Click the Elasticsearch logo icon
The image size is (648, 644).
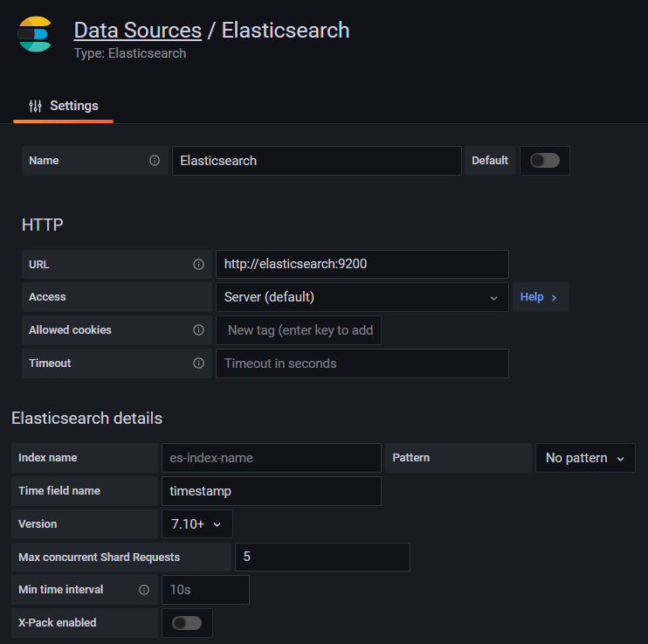[35, 34]
